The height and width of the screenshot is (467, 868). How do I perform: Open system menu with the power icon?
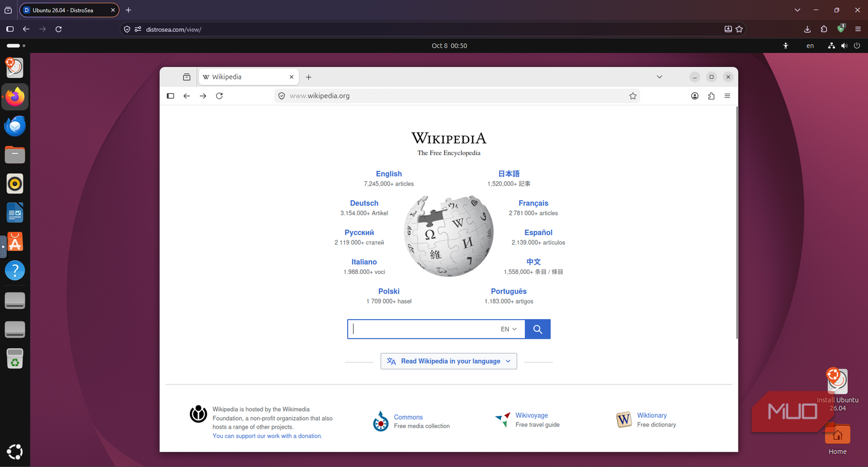pyautogui.click(x=857, y=46)
